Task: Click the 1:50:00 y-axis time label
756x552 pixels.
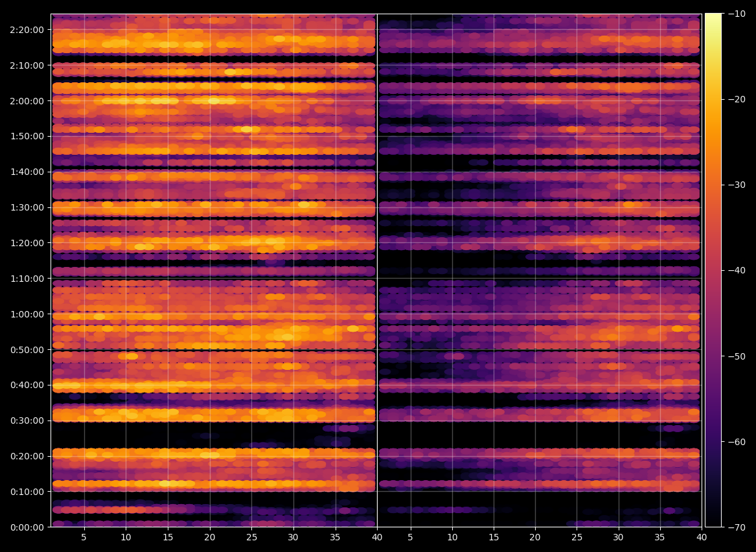Action: pyautogui.click(x=27, y=137)
